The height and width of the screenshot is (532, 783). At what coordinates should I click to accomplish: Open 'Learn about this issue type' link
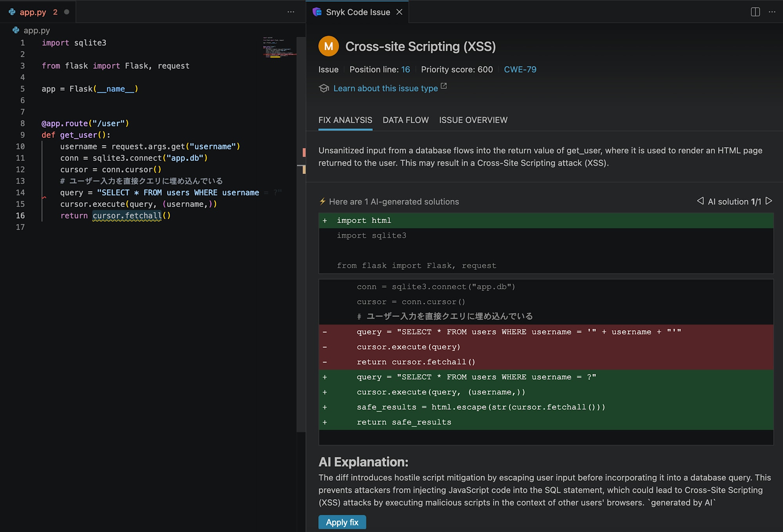click(x=385, y=88)
